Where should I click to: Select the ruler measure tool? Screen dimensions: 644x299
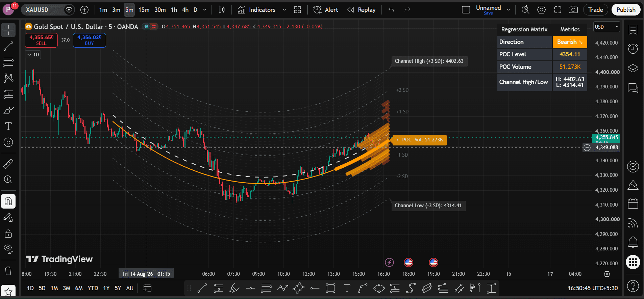8,164
